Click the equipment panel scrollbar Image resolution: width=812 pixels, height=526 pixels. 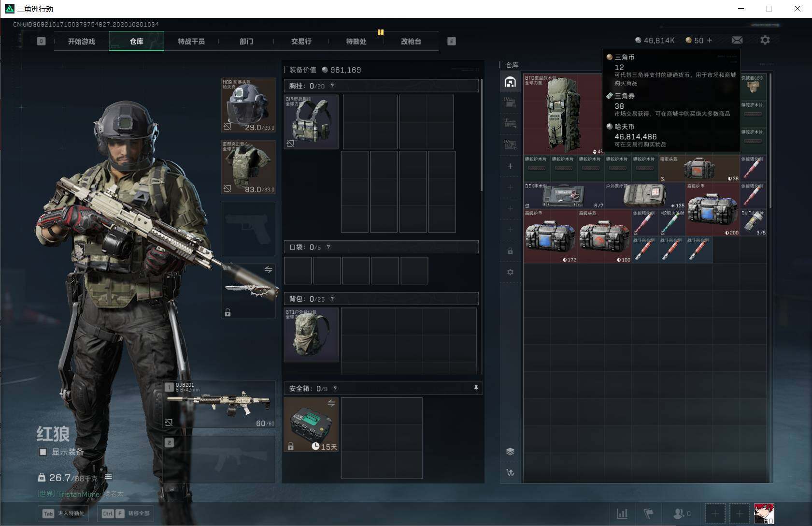(x=482, y=135)
